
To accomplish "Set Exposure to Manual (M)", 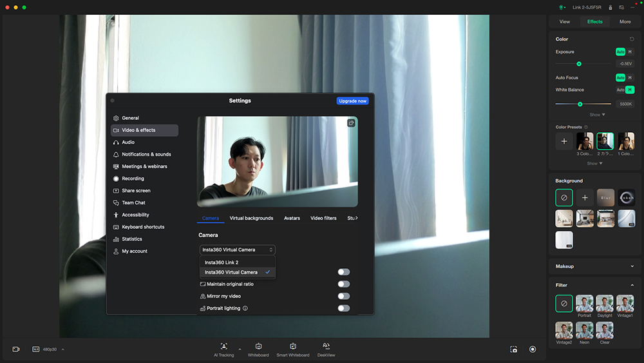I will [630, 52].
